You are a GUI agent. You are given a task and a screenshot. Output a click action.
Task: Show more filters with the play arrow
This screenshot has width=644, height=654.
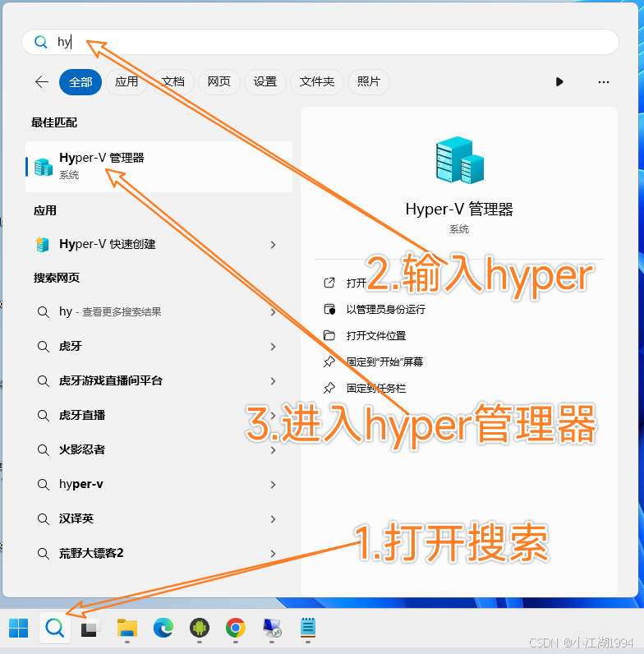[559, 82]
